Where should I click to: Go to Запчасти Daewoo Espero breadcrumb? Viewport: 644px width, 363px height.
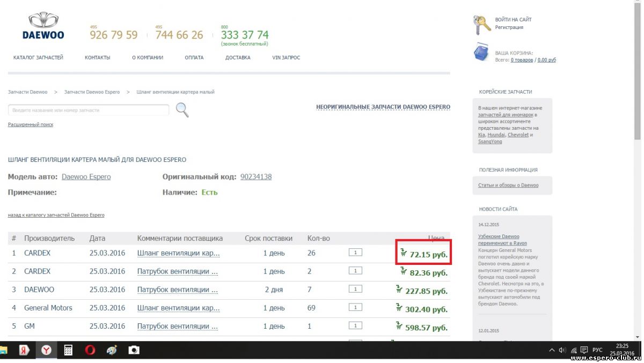(x=92, y=92)
